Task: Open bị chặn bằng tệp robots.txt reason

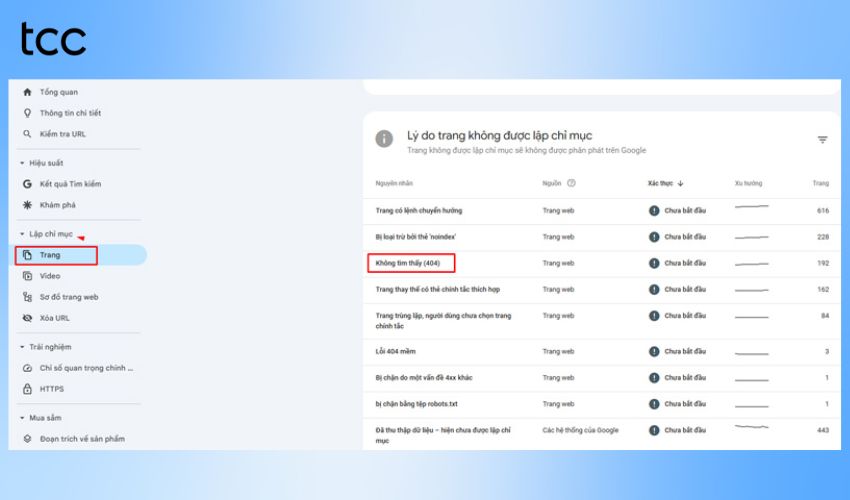Action: click(x=417, y=404)
